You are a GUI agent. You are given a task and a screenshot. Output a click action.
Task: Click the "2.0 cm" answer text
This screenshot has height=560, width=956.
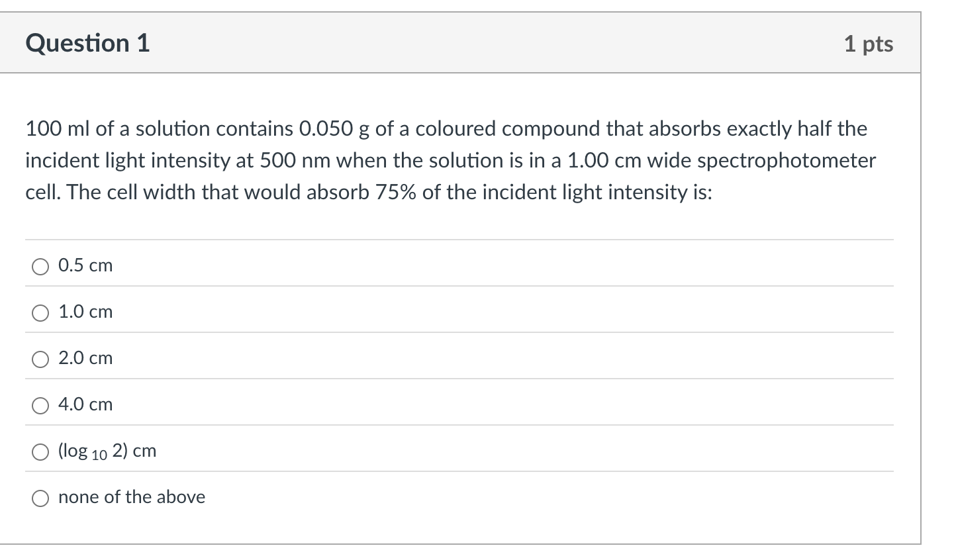point(85,358)
